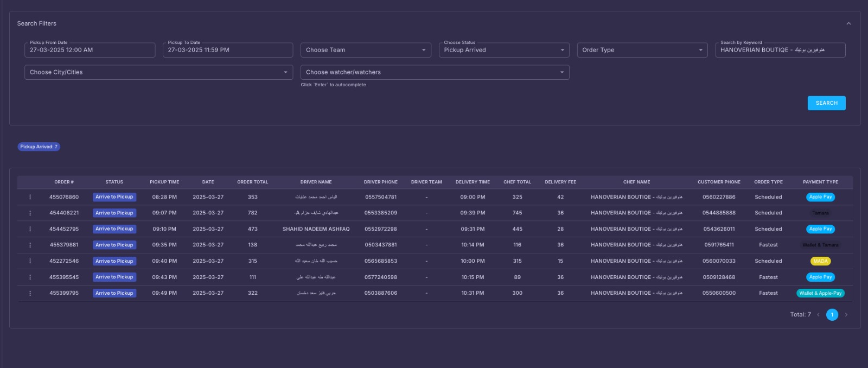868x368 pixels.
Task: Open row menu for order 455379881
Action: (30, 245)
